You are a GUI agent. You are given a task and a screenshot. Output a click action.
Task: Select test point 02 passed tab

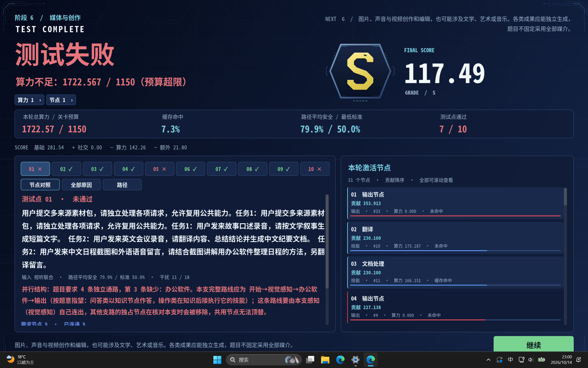66,169
